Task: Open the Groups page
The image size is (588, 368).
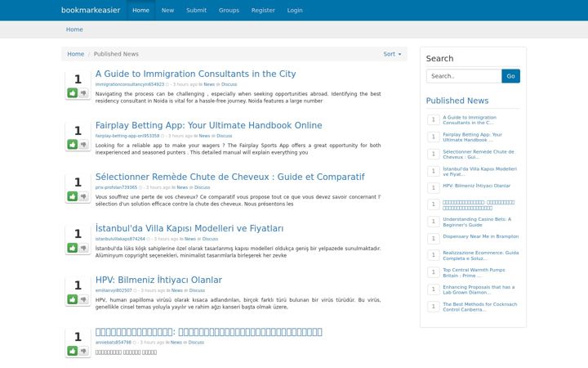Action: coord(229,10)
